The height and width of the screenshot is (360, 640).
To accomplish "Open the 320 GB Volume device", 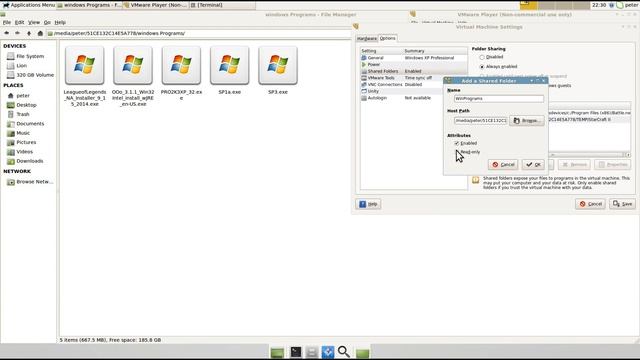I will click(31, 75).
